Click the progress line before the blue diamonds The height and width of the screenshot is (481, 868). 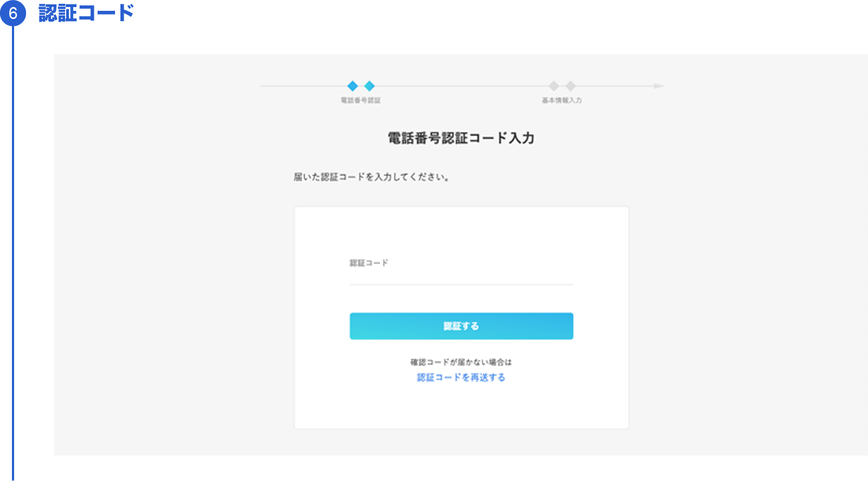tap(304, 86)
